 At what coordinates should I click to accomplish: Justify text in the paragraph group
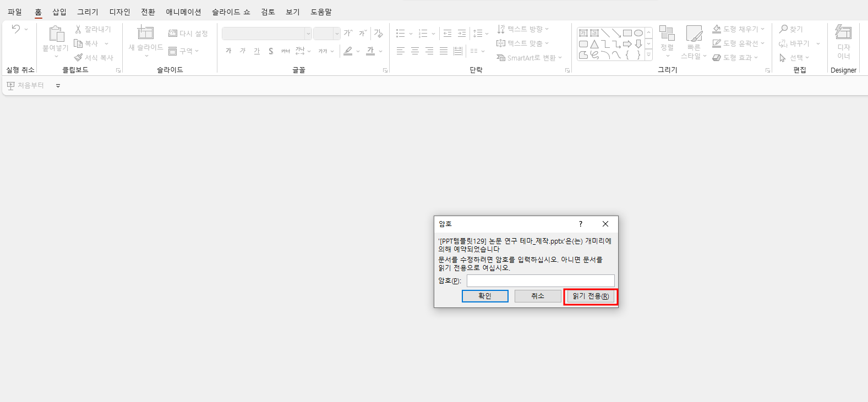444,51
